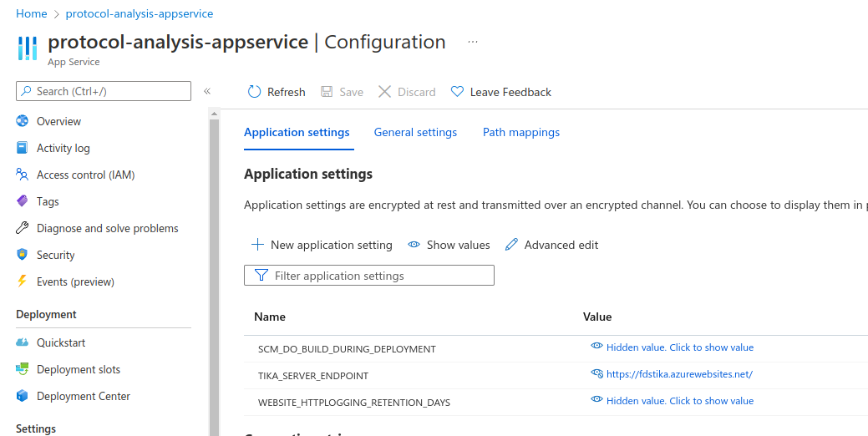Click protocol-analysis-appservice breadcrumb link

[140, 14]
